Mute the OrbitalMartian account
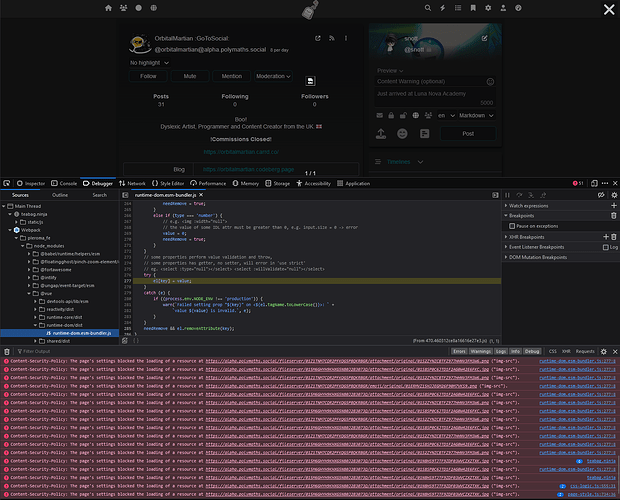The image size is (620, 500). tap(190, 76)
